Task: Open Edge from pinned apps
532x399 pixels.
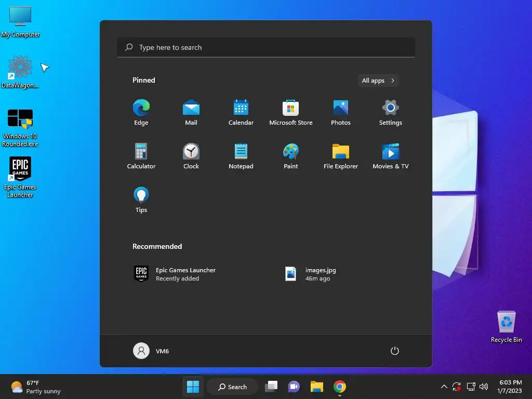Action: 141,112
